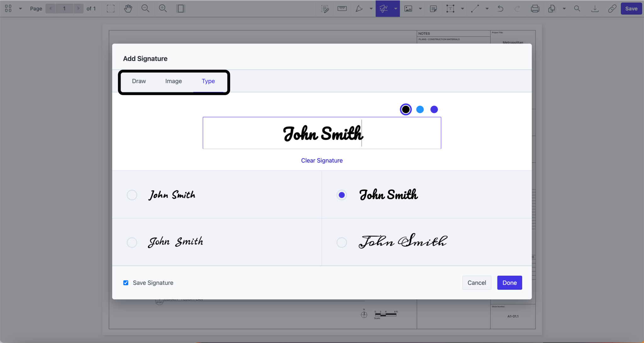Screen dimensions: 644x343
Task: Select the Line drawing tool
Action: point(475,8)
